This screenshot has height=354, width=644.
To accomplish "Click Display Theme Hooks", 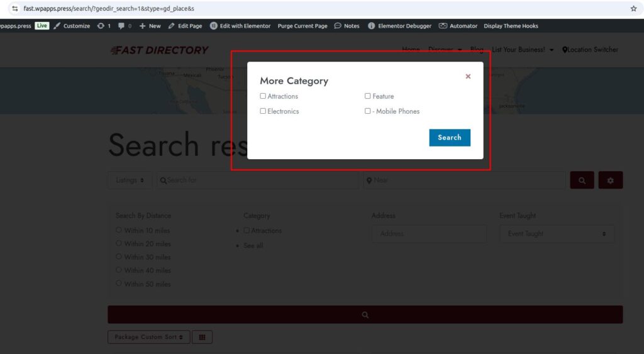I will pyautogui.click(x=511, y=26).
